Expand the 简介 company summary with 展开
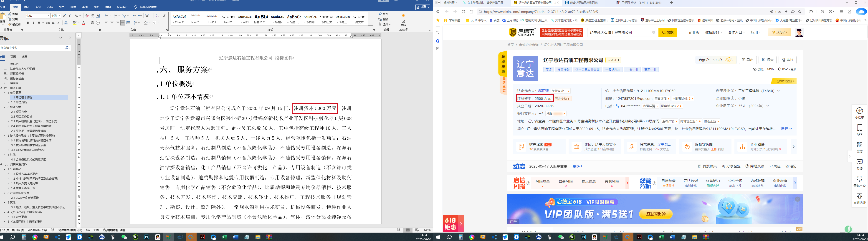The height and width of the screenshot is (241, 868). 786,129
